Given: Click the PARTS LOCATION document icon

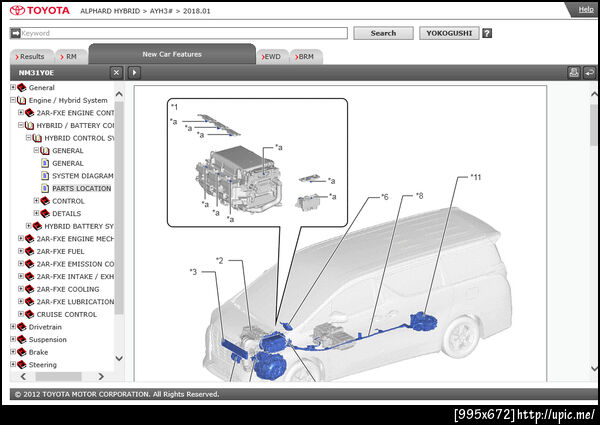Looking at the screenshot, I should point(45,189).
